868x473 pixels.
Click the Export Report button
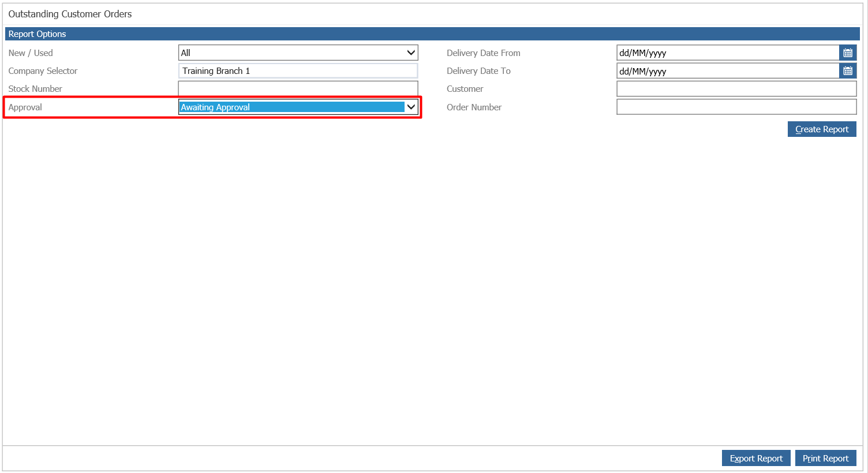click(755, 459)
